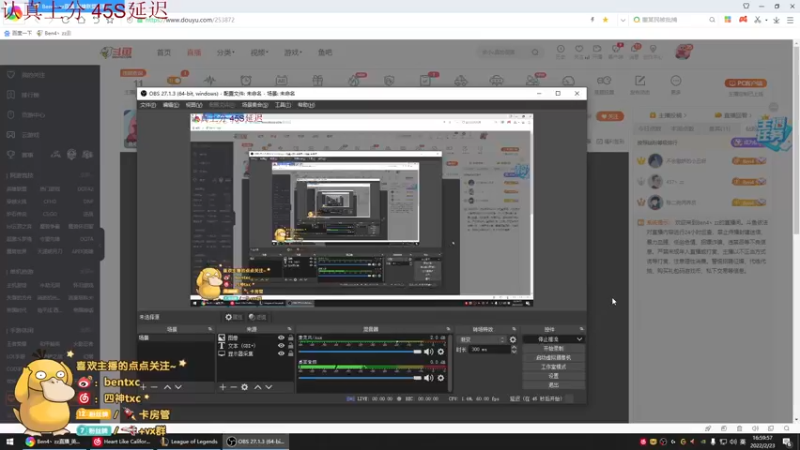Click shield icon in Douyu toolbar

tap(389, 81)
